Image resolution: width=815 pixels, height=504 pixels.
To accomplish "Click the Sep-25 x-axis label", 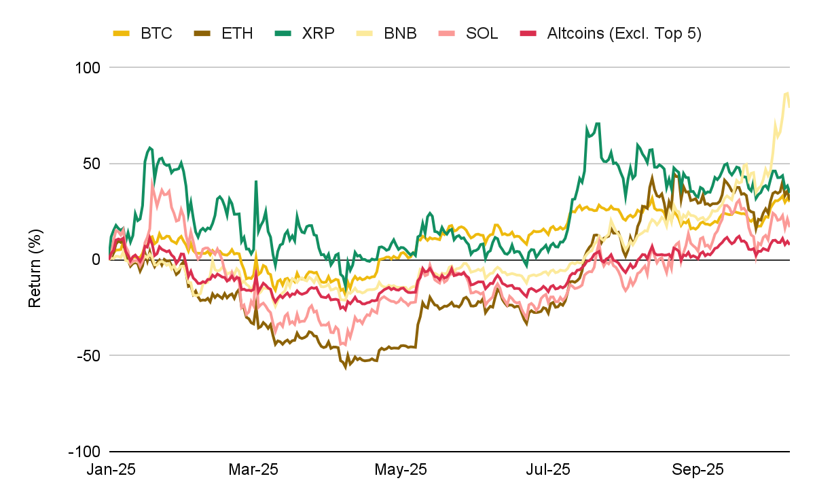I will tap(698, 469).
